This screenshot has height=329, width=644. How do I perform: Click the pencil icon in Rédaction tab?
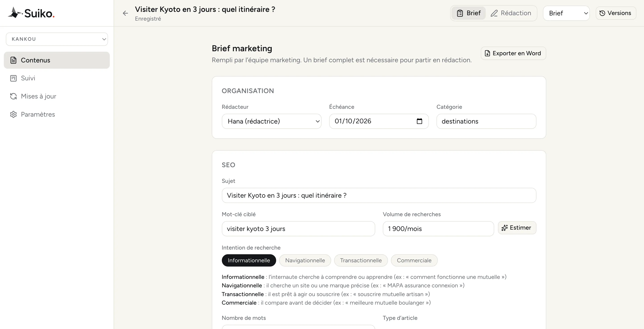pos(494,13)
